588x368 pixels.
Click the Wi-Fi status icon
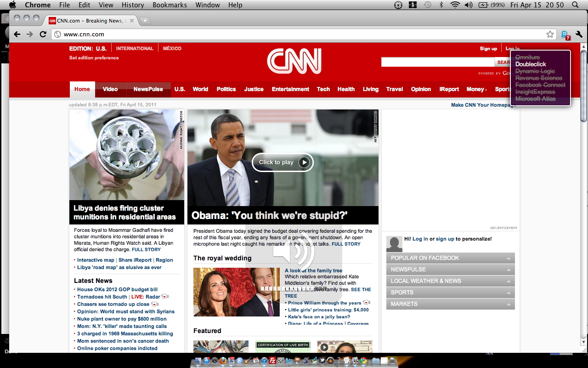[x=455, y=5]
